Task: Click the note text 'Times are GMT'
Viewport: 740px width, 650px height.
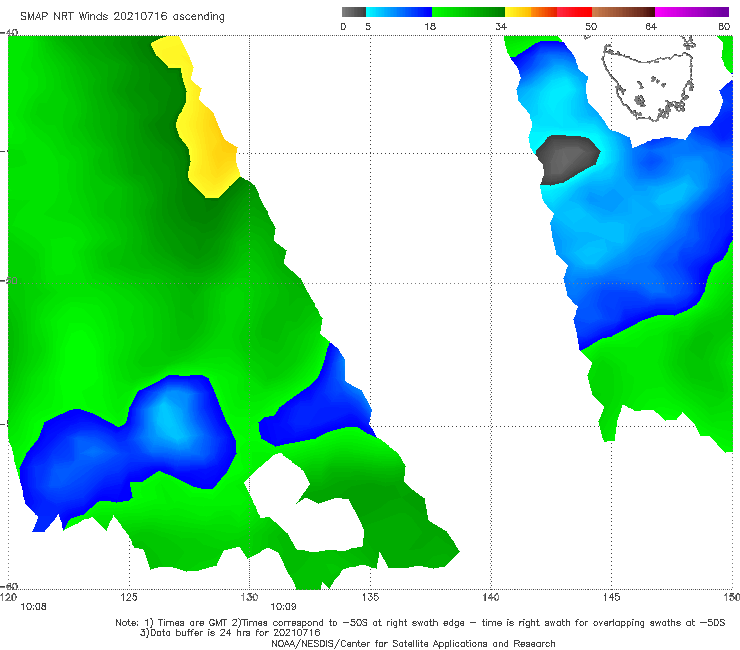Action: coord(193,623)
